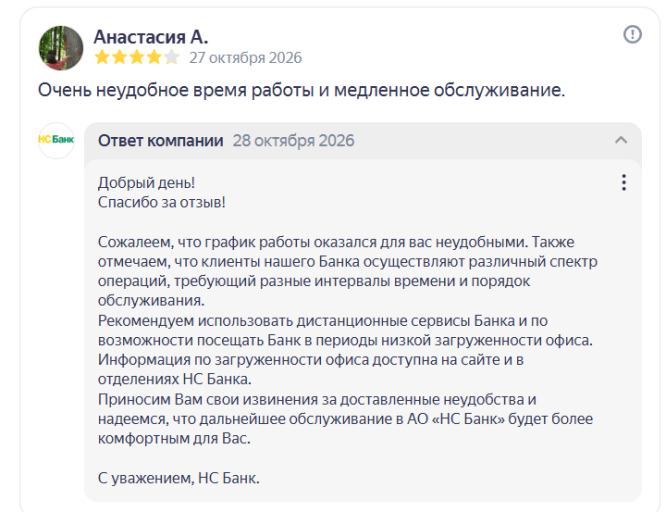Click the fifth gray empty star
The image size is (666, 512).
tap(172, 57)
